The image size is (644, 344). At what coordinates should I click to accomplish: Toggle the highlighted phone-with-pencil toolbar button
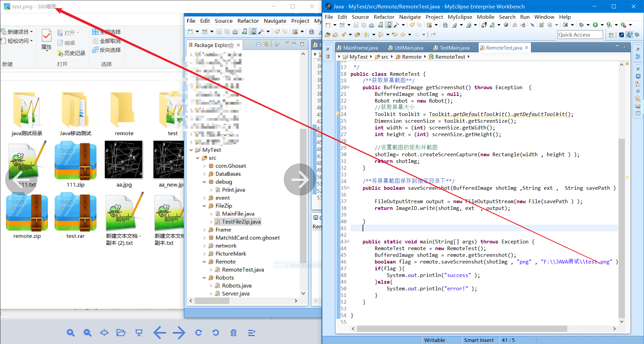[x=388, y=25]
